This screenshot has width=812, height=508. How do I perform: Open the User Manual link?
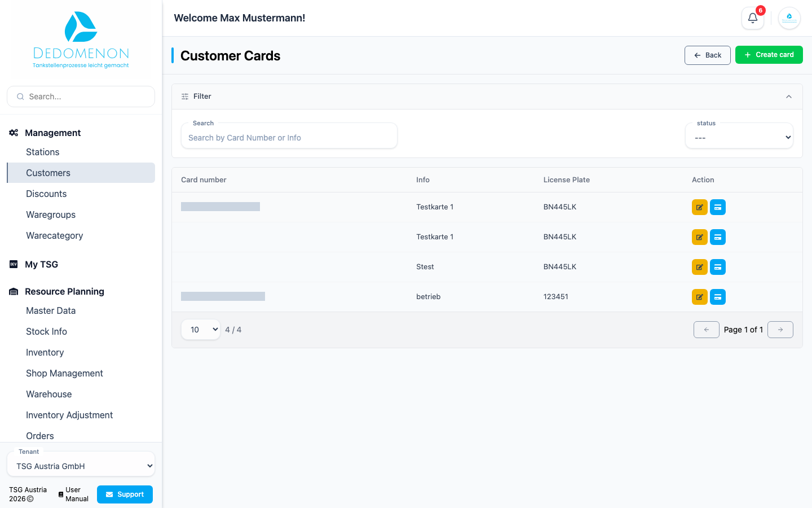pos(73,494)
